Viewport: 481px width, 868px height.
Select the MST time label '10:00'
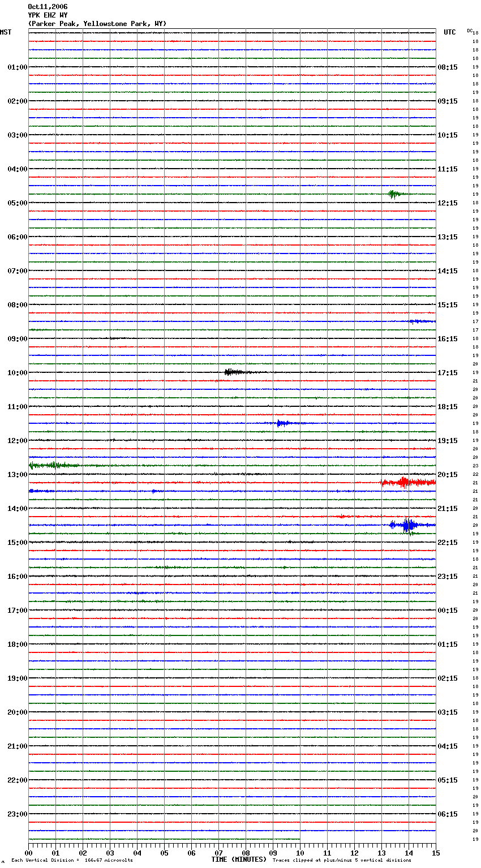pos(18,373)
